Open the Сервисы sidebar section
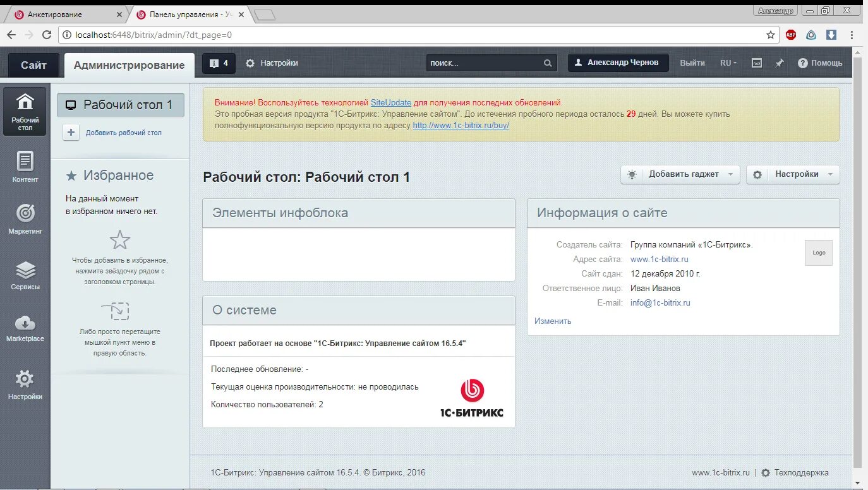This screenshot has height=490, width=868. pos(25,275)
